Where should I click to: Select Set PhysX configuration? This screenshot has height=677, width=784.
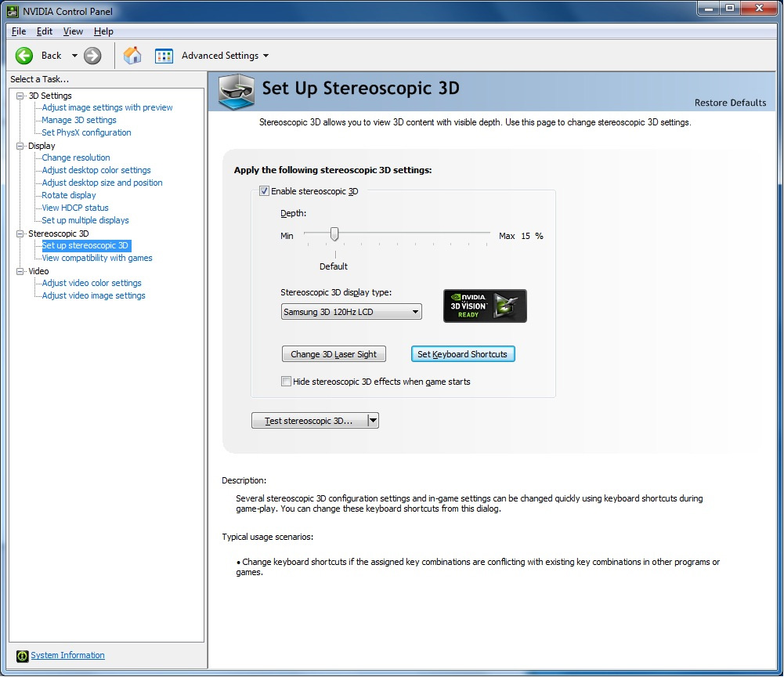(x=86, y=132)
